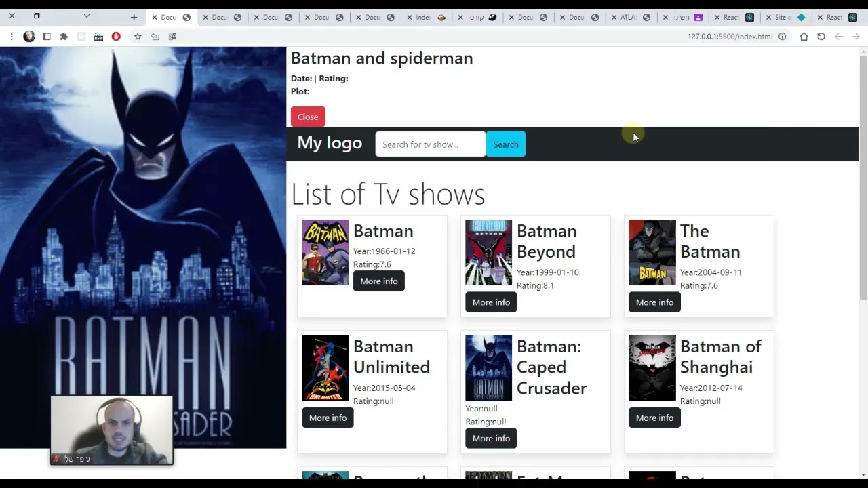Viewport: 868px width, 488px height.
Task: Click the Search for tv show input
Action: 431,144
